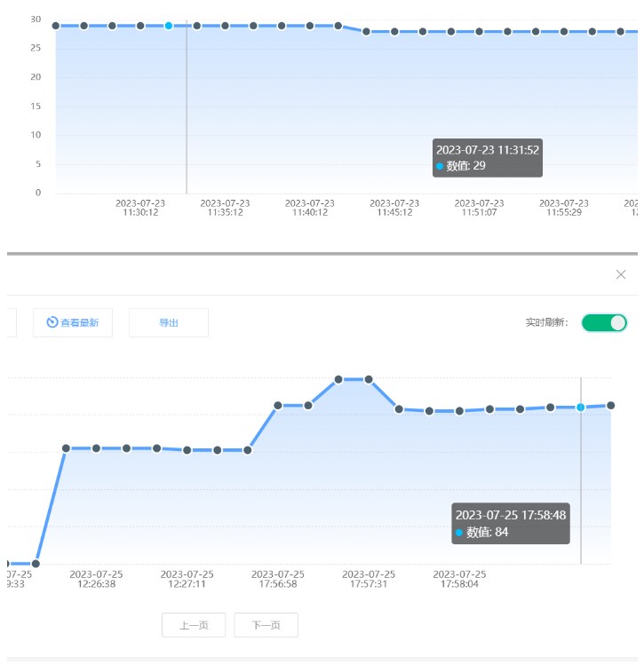Close the chart panel with the X icon
644x665 pixels.
(621, 274)
